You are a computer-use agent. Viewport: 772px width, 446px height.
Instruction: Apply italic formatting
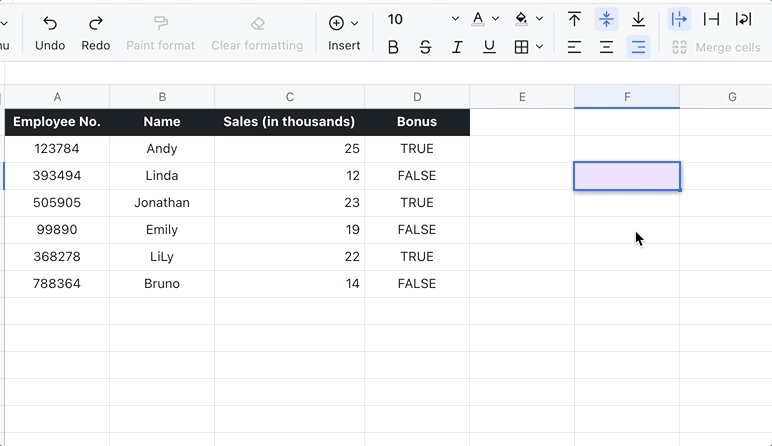(457, 47)
